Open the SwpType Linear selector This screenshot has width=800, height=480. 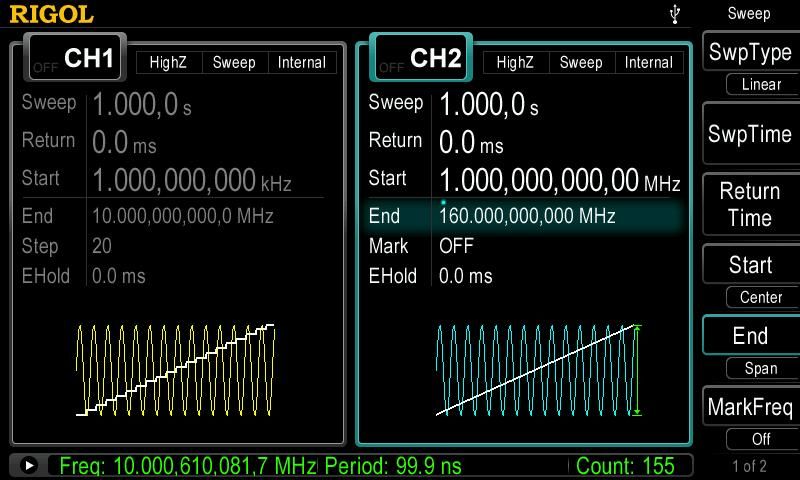pyautogui.click(x=761, y=85)
